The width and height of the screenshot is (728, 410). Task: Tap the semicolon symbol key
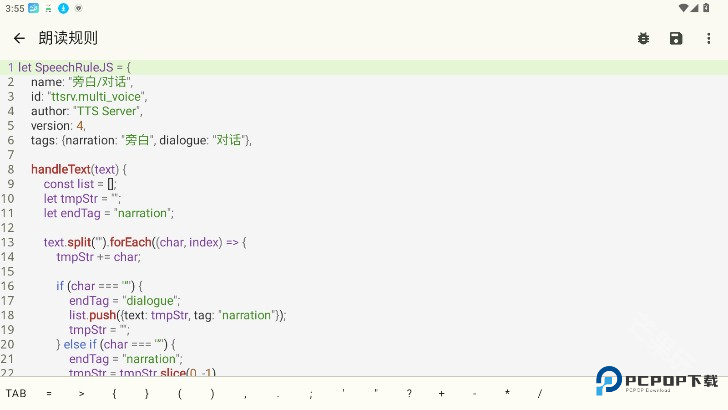click(x=311, y=393)
